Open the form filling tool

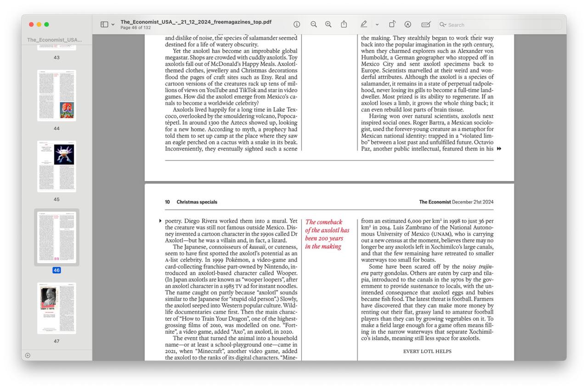426,24
